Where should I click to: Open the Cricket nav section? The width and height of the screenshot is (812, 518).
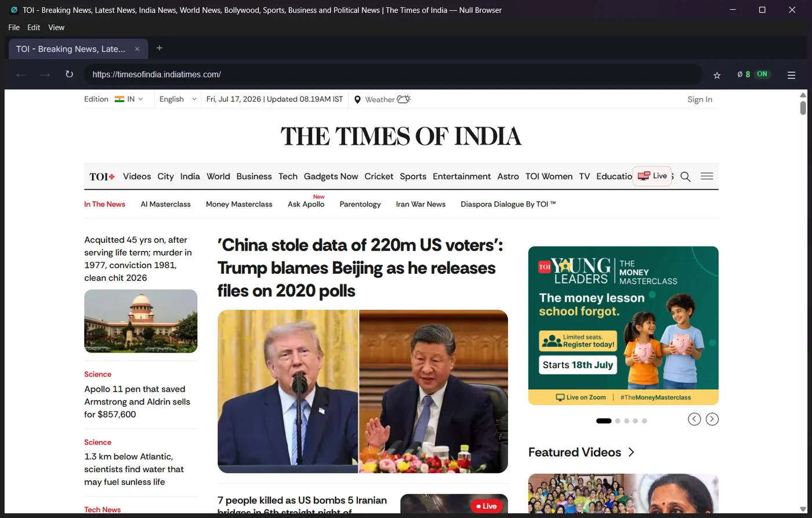click(379, 176)
